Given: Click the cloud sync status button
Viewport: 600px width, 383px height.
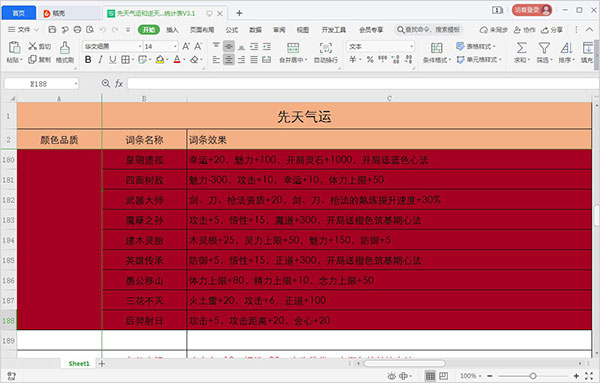Looking at the screenshot, I should click(x=494, y=29).
